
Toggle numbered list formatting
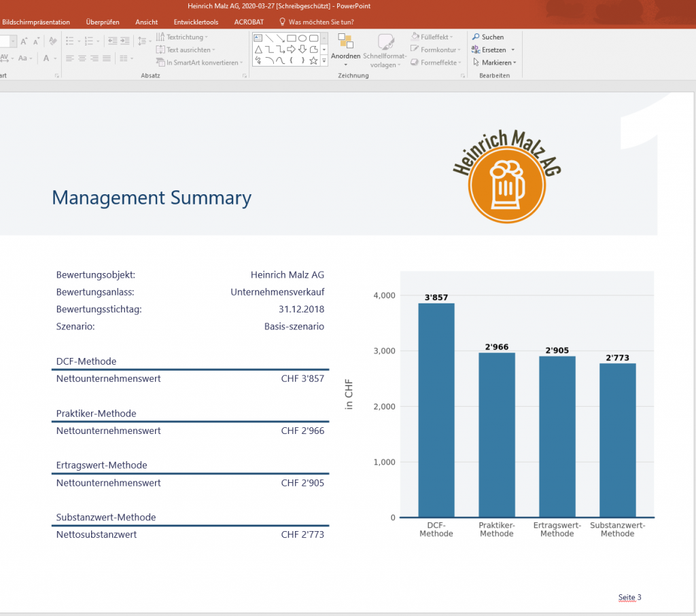click(x=89, y=41)
